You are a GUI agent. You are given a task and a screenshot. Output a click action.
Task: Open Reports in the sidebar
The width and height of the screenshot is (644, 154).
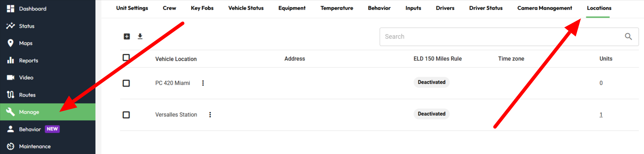28,60
